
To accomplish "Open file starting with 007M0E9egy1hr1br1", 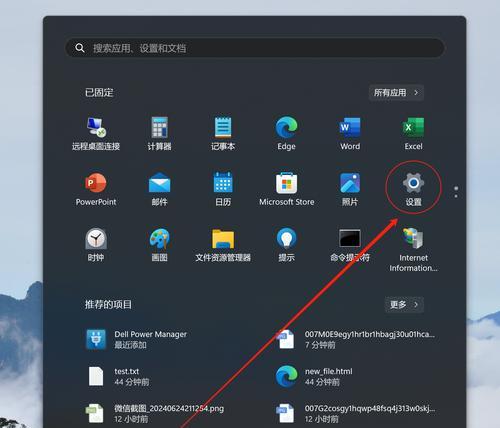I will pyautogui.click(x=356, y=339).
